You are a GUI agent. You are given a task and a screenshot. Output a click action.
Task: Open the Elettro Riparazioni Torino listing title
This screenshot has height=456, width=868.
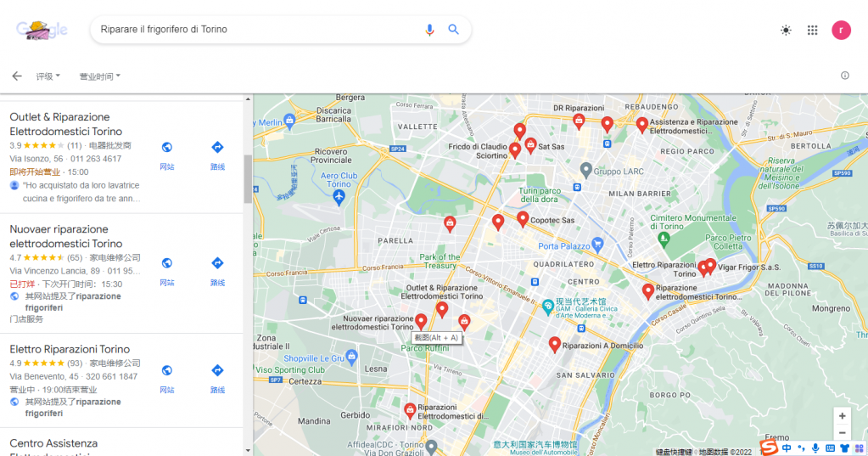70,349
